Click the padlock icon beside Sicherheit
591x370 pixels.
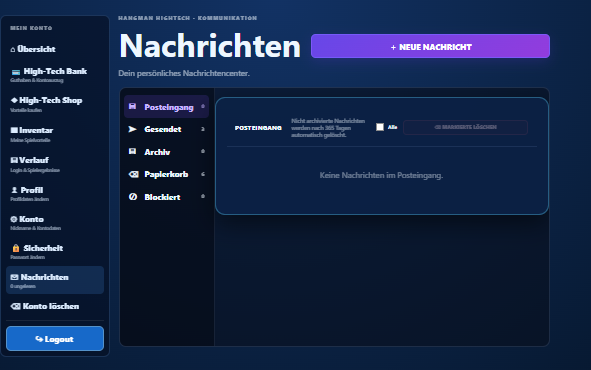click(16, 248)
